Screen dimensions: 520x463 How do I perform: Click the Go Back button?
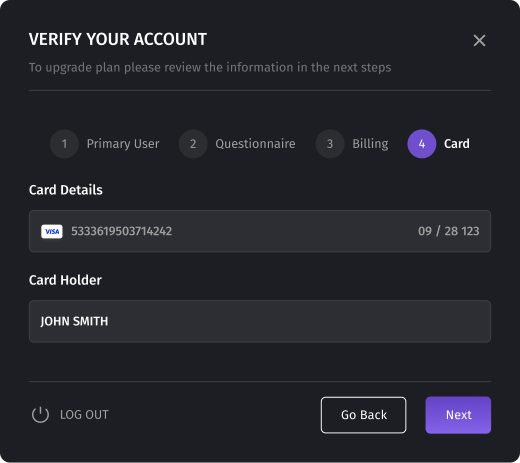(x=364, y=415)
